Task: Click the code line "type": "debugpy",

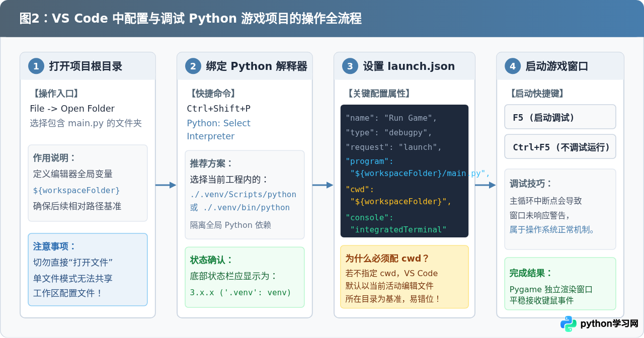Action: (389, 133)
